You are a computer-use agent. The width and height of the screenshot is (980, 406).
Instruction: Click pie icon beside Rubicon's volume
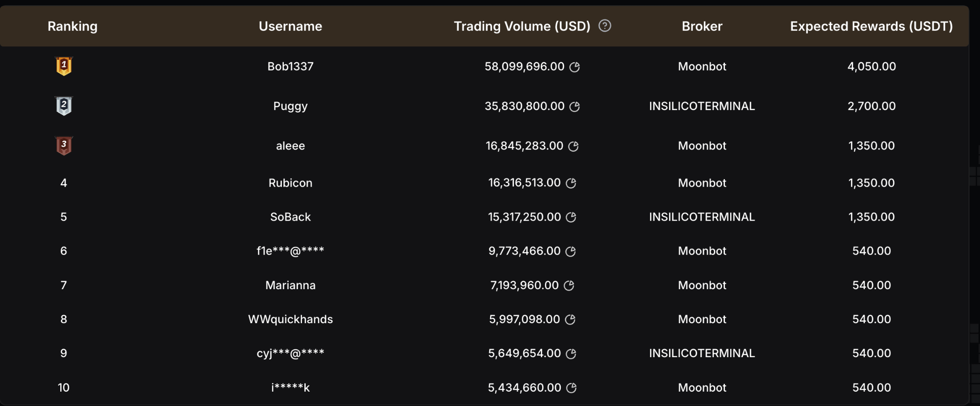[x=571, y=183]
